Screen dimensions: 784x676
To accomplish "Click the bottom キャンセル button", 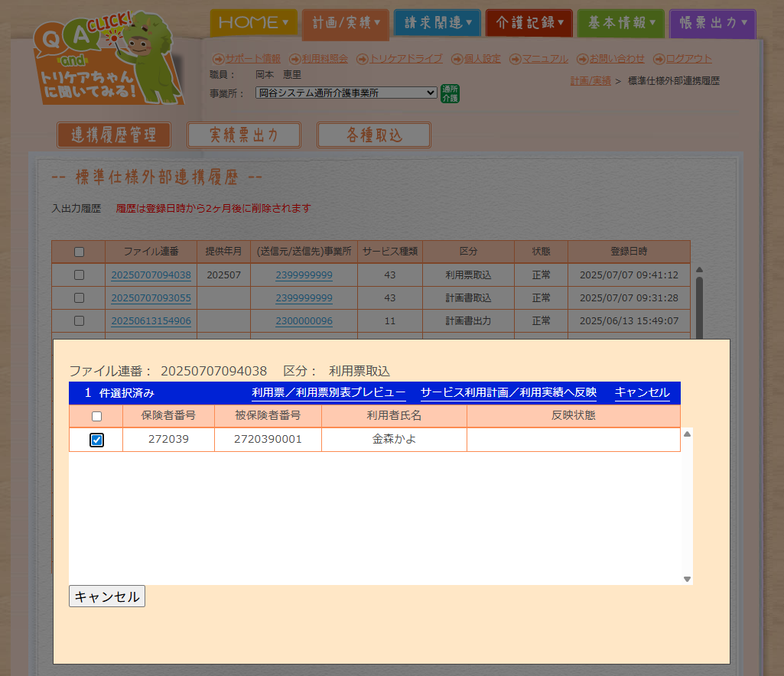I will [107, 596].
